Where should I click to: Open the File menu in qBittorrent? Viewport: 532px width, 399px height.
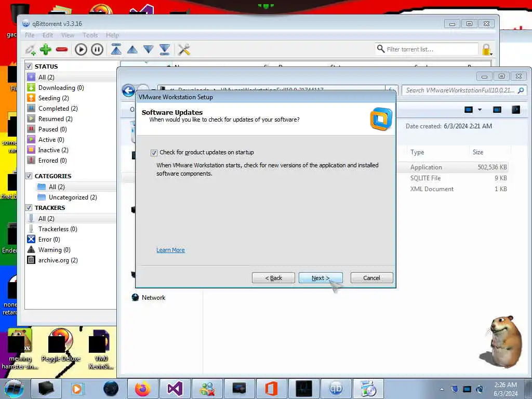point(30,35)
